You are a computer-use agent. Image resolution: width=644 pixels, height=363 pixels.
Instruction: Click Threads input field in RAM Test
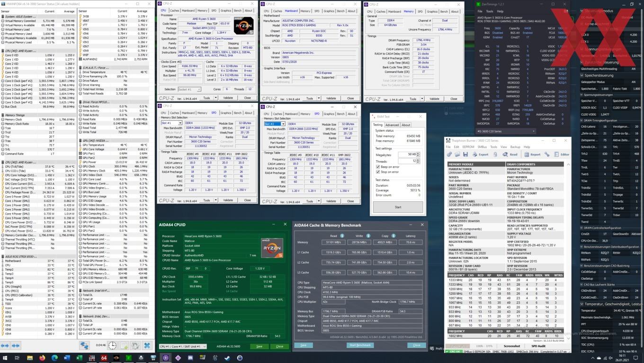[x=407, y=161]
